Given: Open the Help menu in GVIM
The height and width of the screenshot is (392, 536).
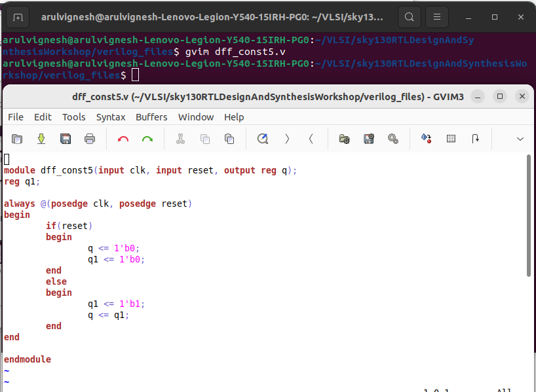Looking at the screenshot, I should tap(234, 117).
